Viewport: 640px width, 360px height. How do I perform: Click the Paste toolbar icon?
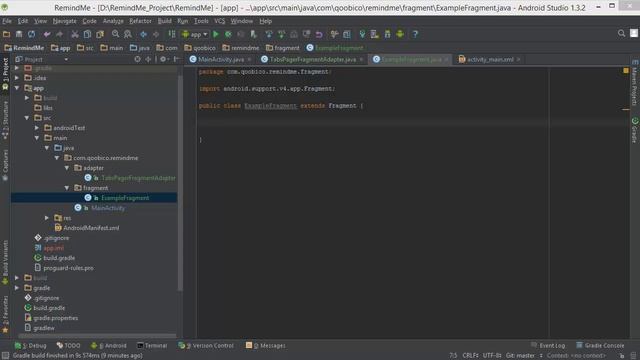(100, 34)
